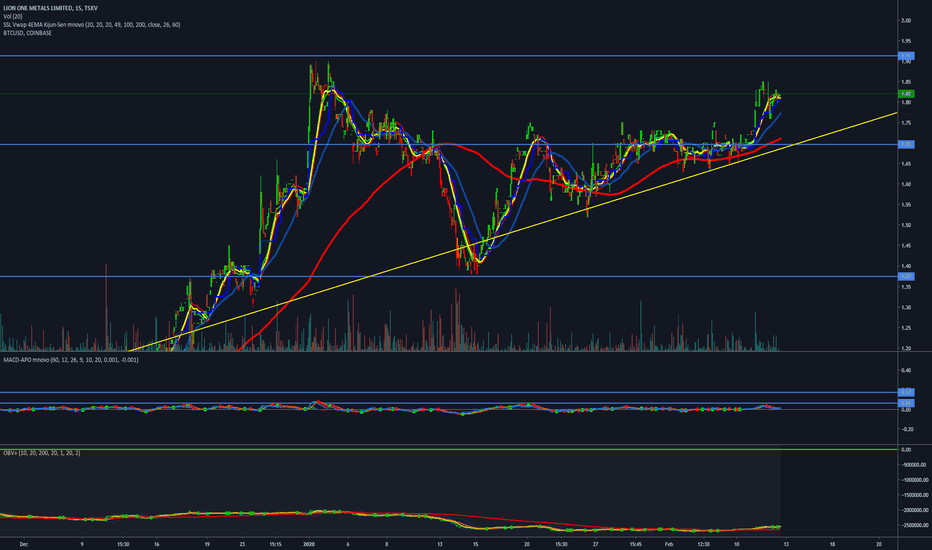
Task: Click the blue 0.17 label in MACD pane
Action: 906,392
